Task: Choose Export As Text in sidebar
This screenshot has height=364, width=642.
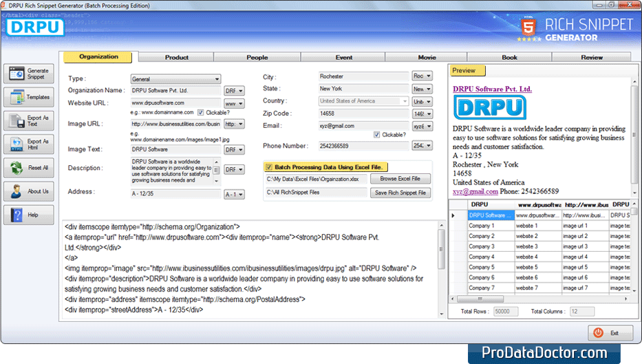Action: pyautogui.click(x=29, y=121)
